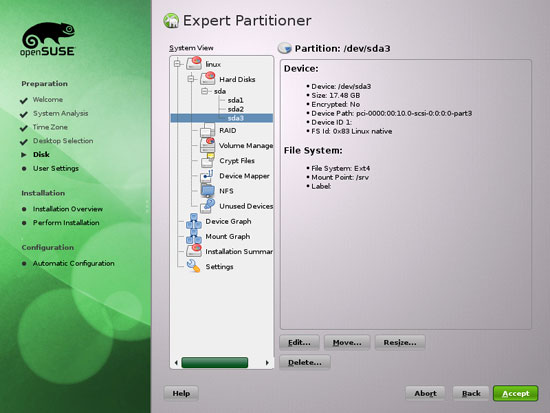The width and height of the screenshot is (550, 413).
Task: Click the NFS folder icon
Action: coord(208,191)
